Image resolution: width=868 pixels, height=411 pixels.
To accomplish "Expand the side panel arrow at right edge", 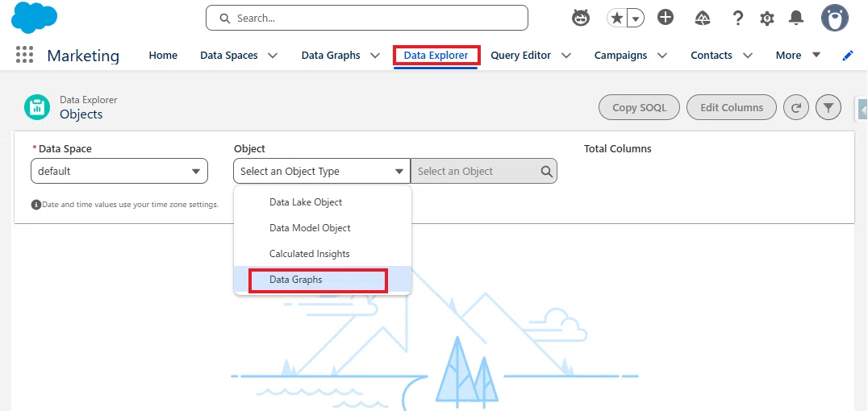I will (x=862, y=109).
